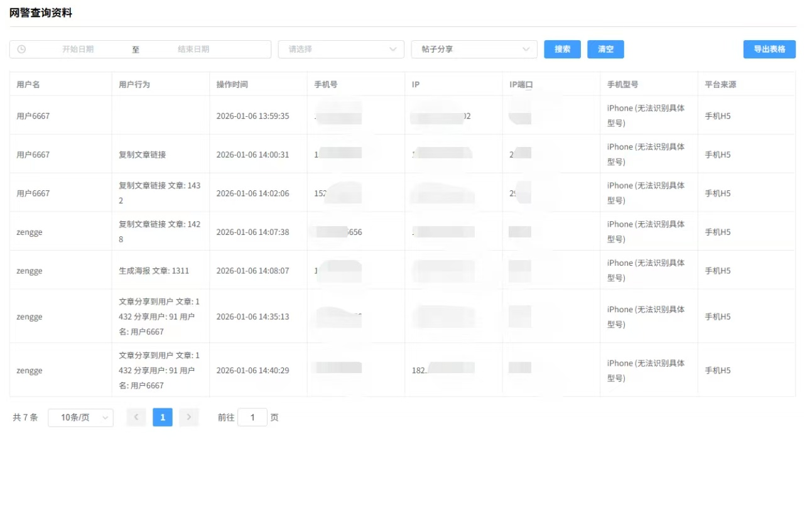812x517 pixels.
Task: Expand the 请选择 dropdown arrow
Action: tap(393, 49)
